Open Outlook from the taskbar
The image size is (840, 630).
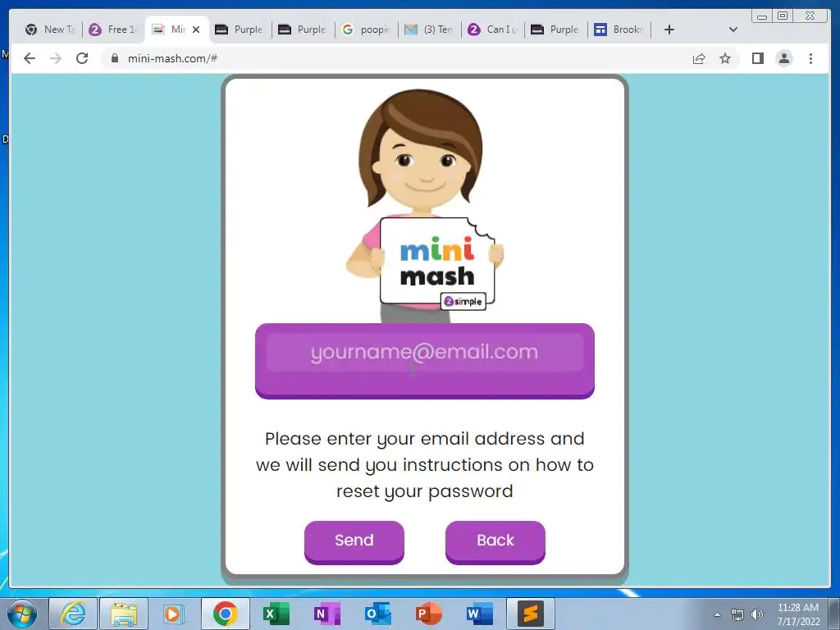pyautogui.click(x=377, y=614)
